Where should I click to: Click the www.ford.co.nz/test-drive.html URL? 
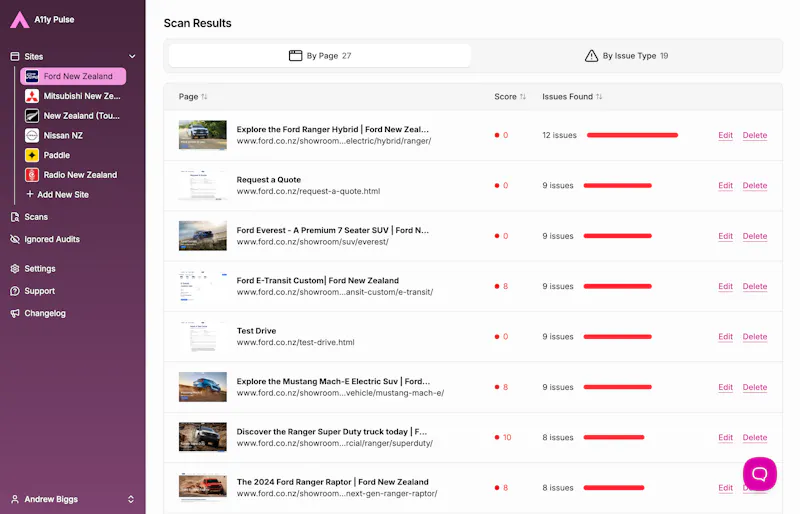coord(295,342)
